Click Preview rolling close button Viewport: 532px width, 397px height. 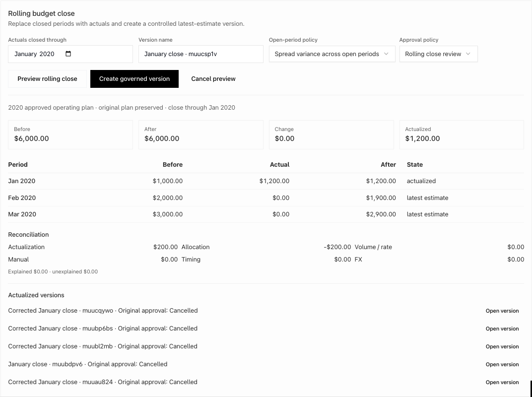click(x=48, y=79)
